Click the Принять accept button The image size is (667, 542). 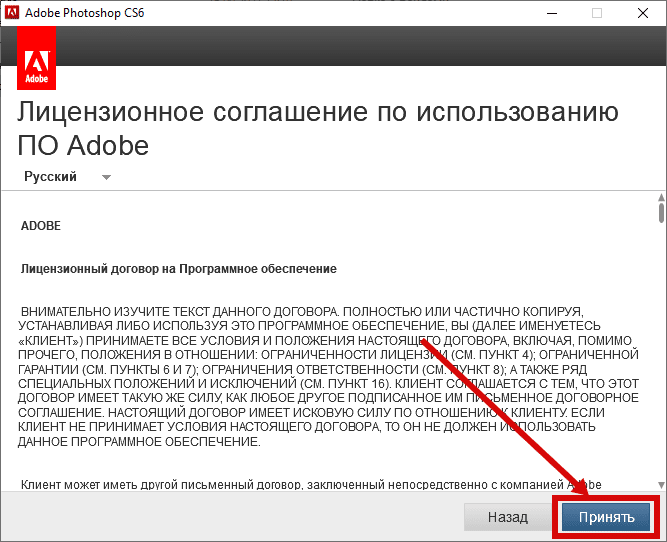click(x=606, y=517)
